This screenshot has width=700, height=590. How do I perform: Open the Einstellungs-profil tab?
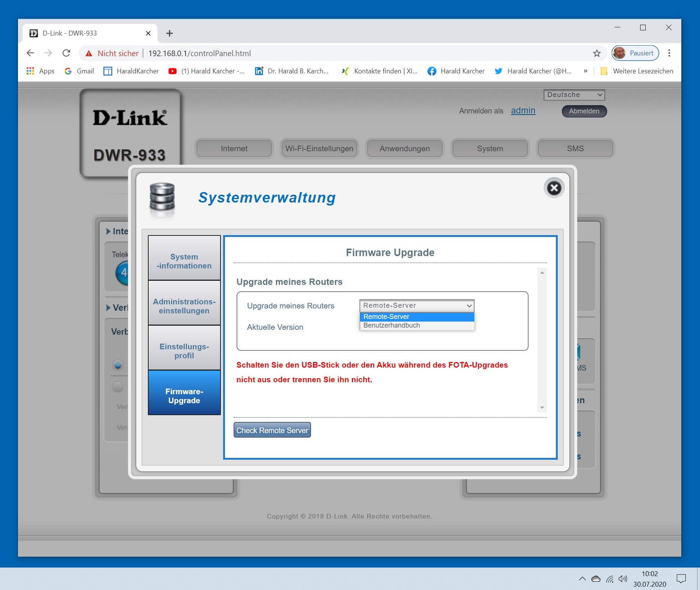pyautogui.click(x=184, y=348)
